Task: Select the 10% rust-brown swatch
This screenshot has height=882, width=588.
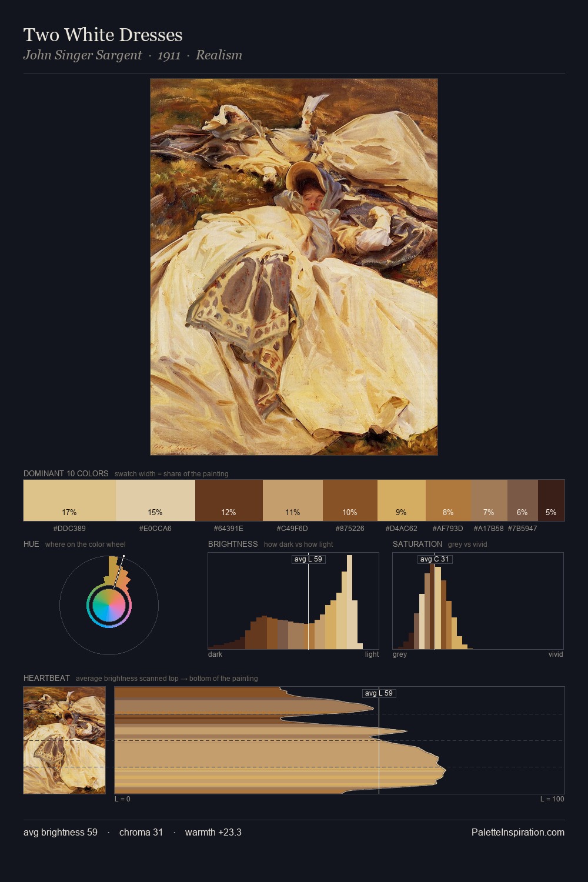Action: click(350, 500)
